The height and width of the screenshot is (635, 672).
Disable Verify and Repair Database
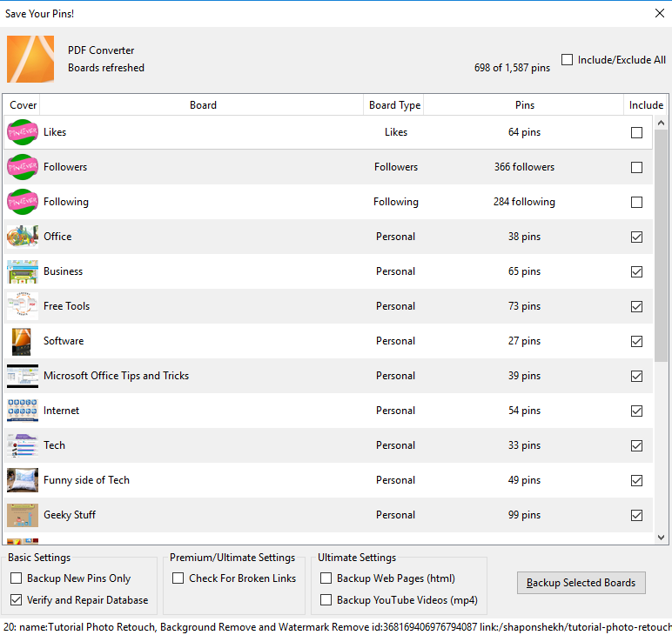coord(16,600)
